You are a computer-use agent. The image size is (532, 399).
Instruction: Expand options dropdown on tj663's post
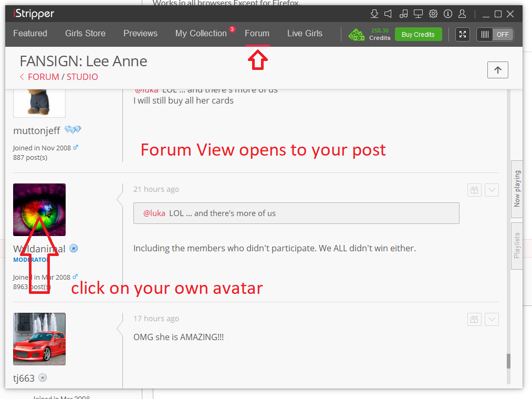click(x=492, y=319)
